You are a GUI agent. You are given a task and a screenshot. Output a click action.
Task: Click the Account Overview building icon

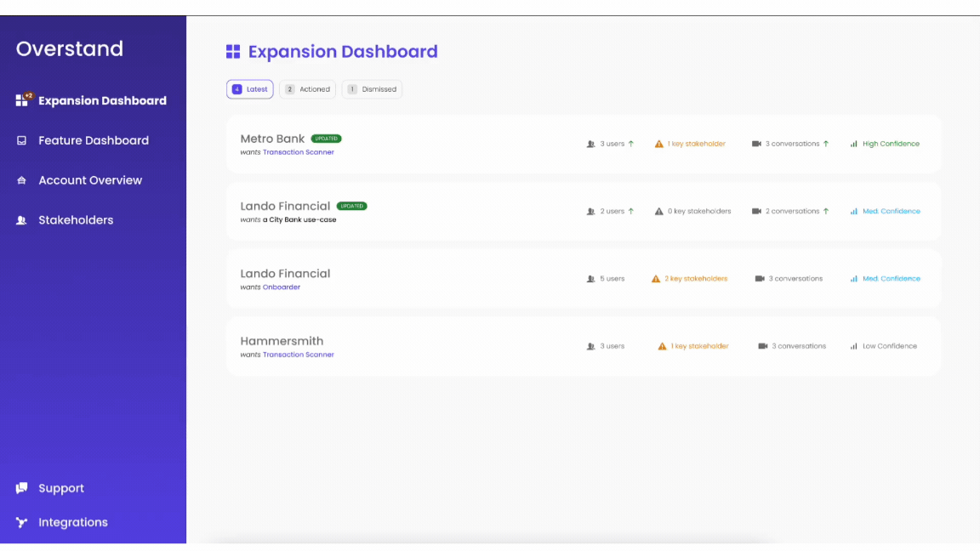pos(22,180)
